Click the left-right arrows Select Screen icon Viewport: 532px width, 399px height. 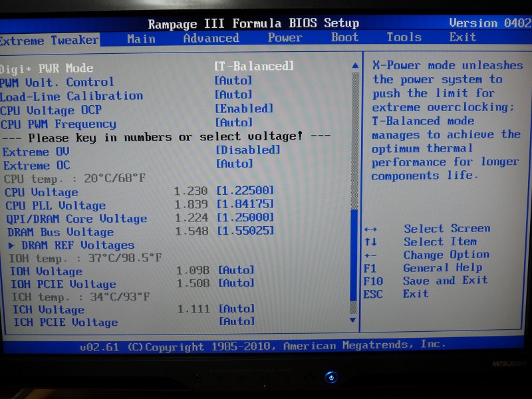(x=370, y=229)
